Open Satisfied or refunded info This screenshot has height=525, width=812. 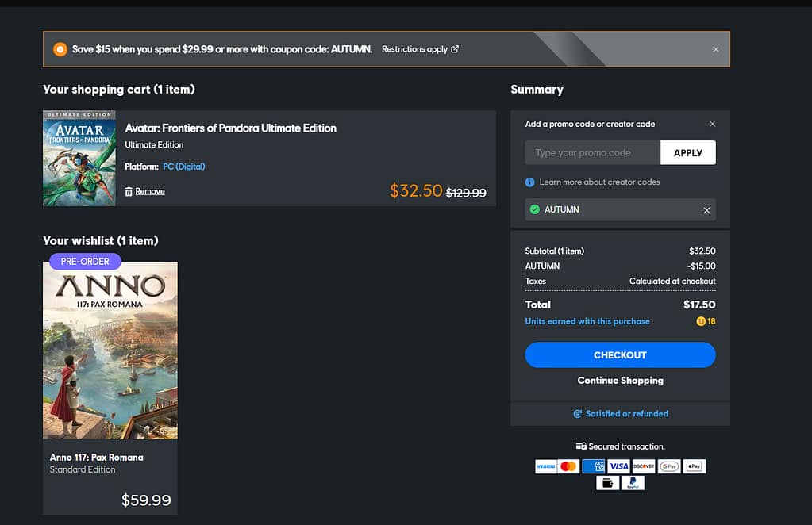621,414
